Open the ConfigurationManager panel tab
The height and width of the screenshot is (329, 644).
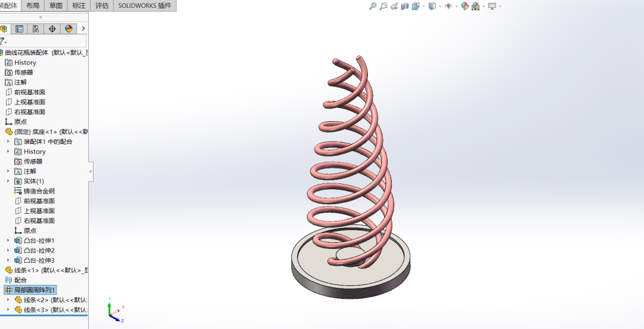pos(36,29)
